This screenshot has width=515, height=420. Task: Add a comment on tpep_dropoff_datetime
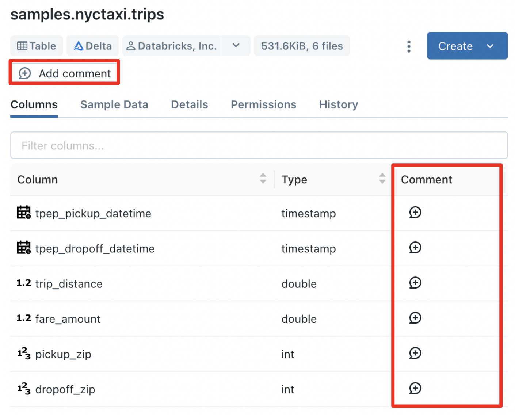pos(415,248)
